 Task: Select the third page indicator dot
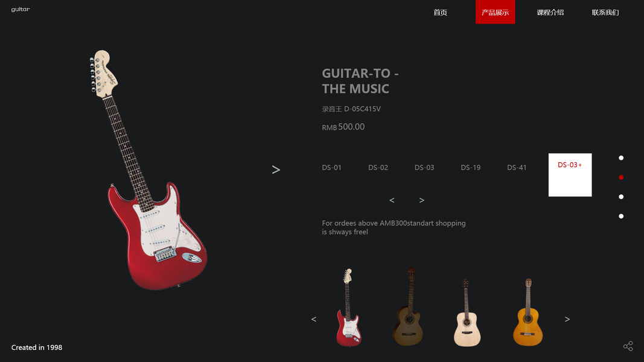621,197
